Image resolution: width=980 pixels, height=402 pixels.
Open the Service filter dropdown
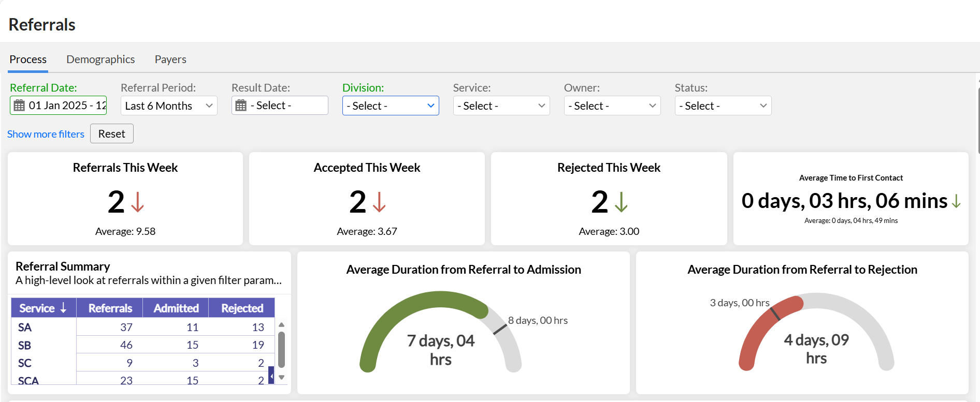pos(501,106)
